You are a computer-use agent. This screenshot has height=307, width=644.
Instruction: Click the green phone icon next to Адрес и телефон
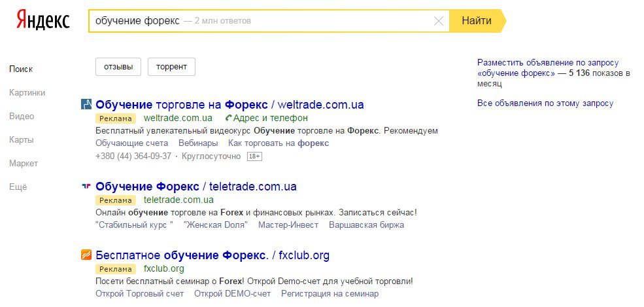[229, 118]
